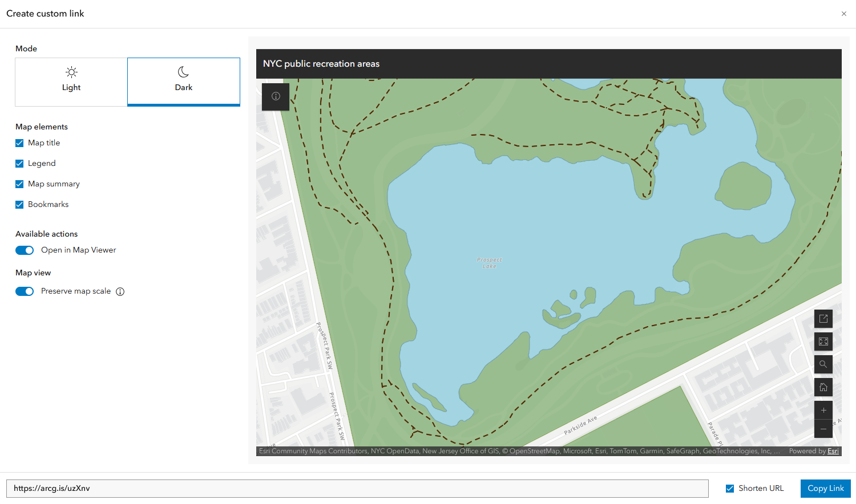Open the map in a new window
Viewport: 856px width, 504px height.
click(x=823, y=319)
